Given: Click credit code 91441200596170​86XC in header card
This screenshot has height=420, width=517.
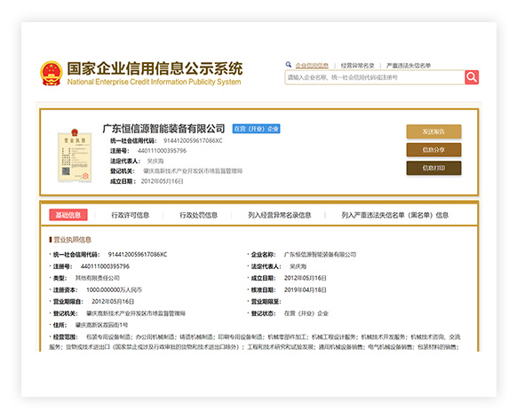Looking at the screenshot, I should [193, 141].
